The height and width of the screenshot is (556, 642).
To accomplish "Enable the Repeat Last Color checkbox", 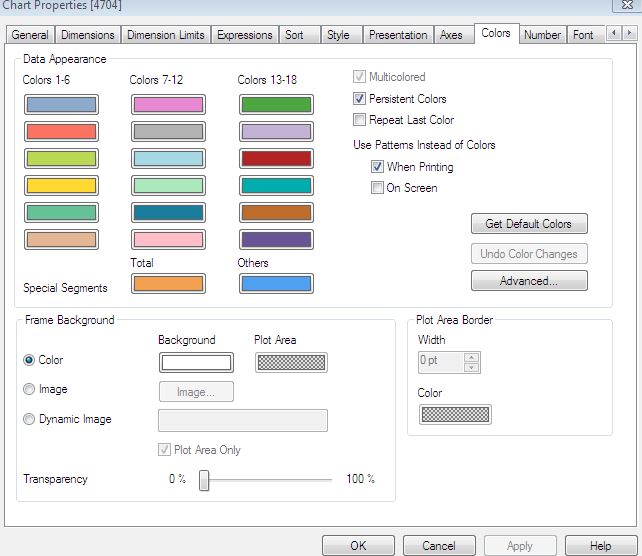I will click(x=359, y=120).
